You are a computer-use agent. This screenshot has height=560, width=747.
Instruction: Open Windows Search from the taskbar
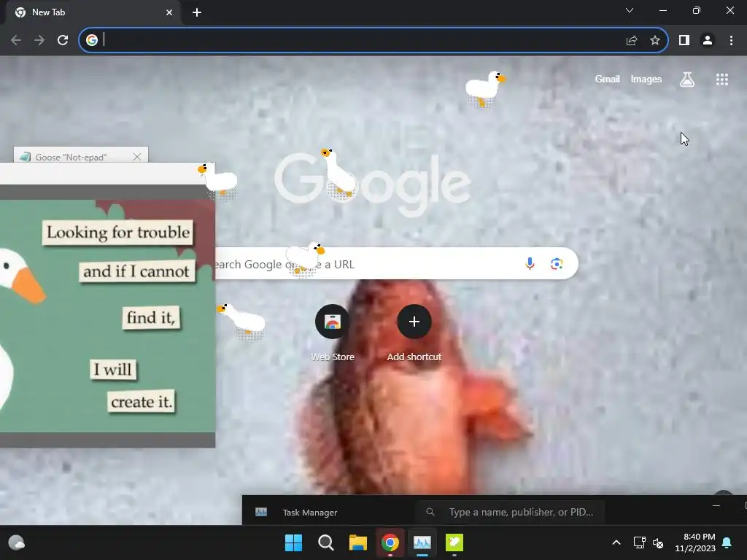pos(326,542)
